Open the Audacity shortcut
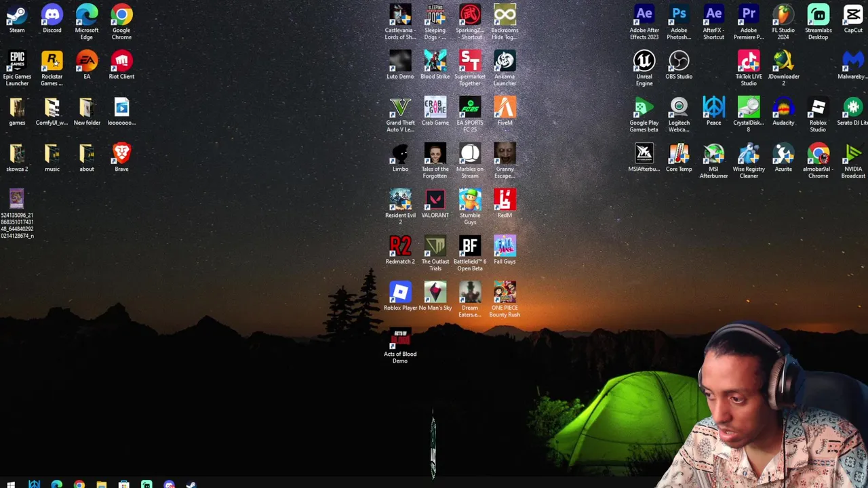 (783, 108)
